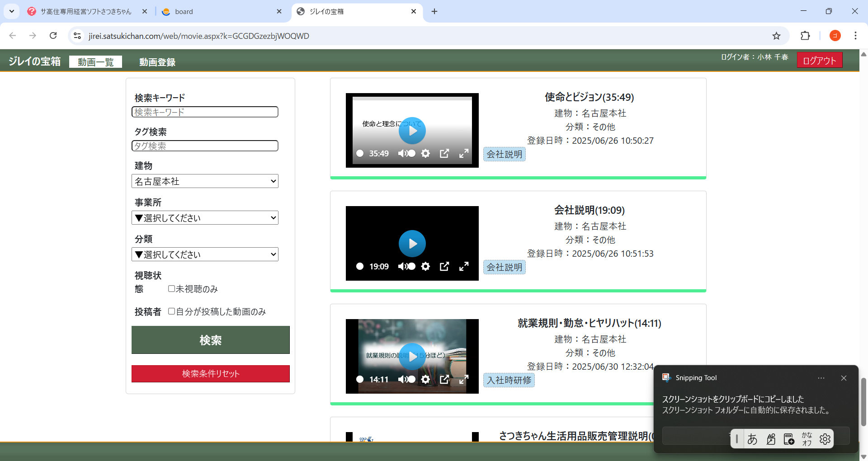
Task: Switch to the 動画登録 menu
Action: click(x=157, y=62)
